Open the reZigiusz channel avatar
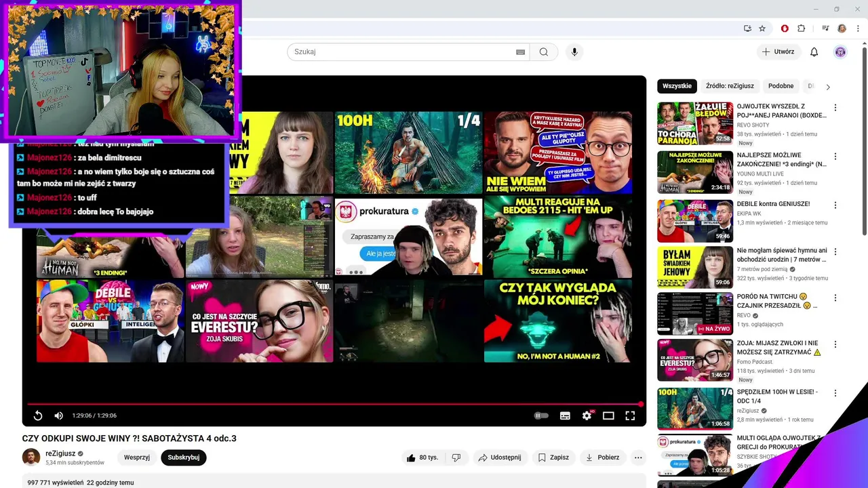The width and height of the screenshot is (868, 488). [31, 457]
